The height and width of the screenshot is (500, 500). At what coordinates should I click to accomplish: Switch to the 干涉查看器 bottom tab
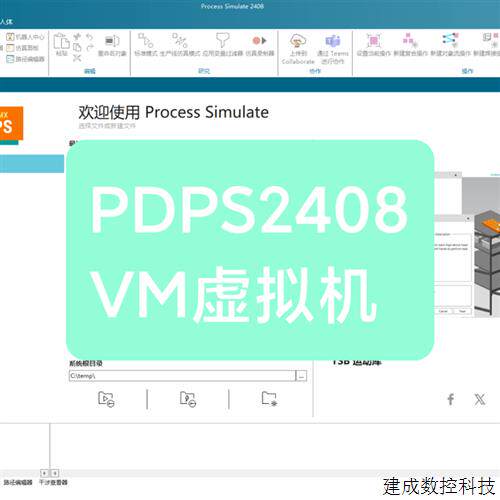(x=53, y=482)
